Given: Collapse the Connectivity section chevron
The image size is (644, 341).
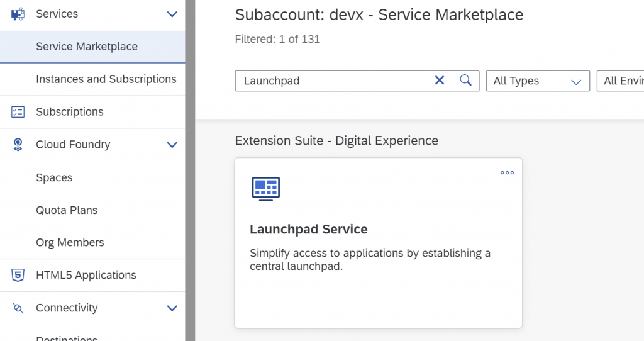Looking at the screenshot, I should (172, 308).
